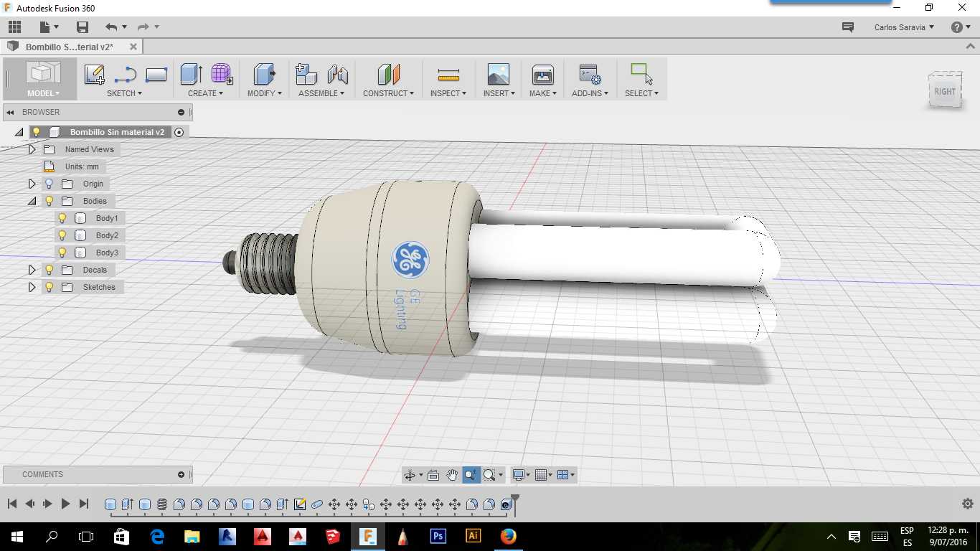This screenshot has width=980, height=551.
Task: Select the Pan hand tool
Action: pyautogui.click(x=452, y=475)
